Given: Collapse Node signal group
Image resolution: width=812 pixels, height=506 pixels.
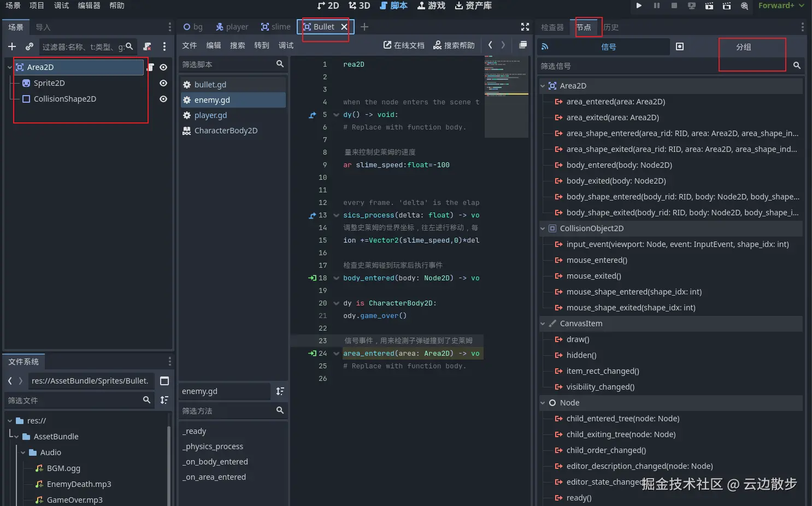Looking at the screenshot, I should click(x=543, y=403).
